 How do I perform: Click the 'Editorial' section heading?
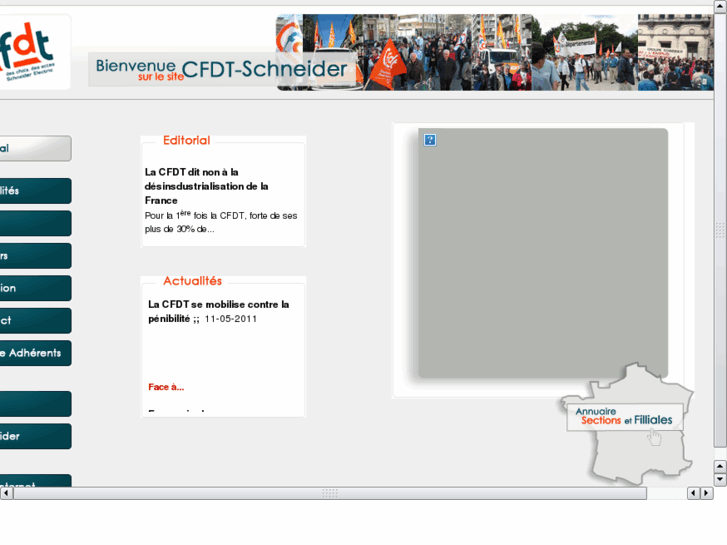click(186, 141)
